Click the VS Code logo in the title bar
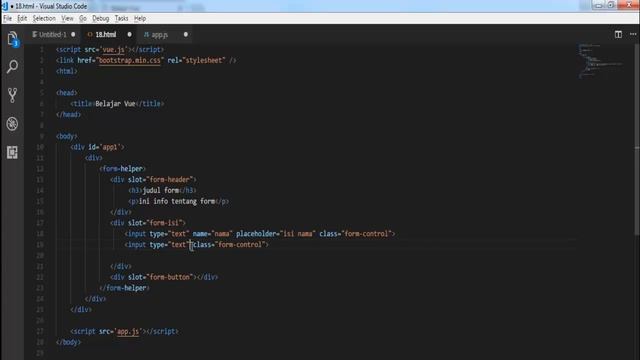Image resolution: width=640 pixels, height=360 pixels. pos(4,6)
